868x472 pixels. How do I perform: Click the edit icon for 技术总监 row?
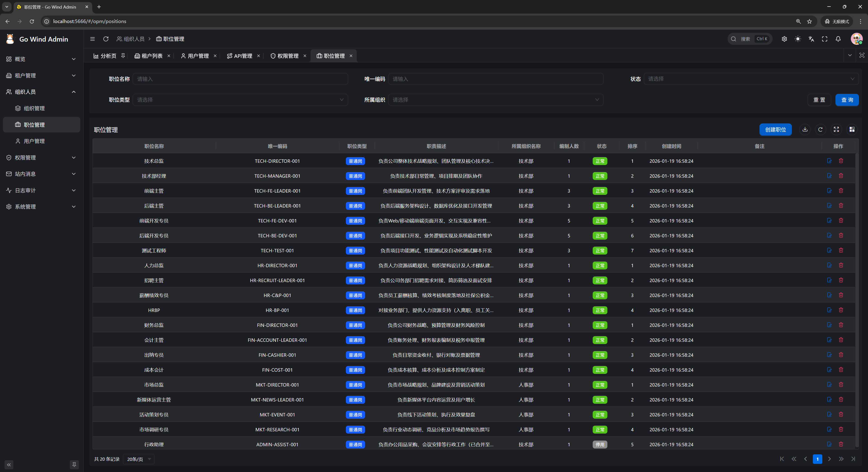[829, 161]
